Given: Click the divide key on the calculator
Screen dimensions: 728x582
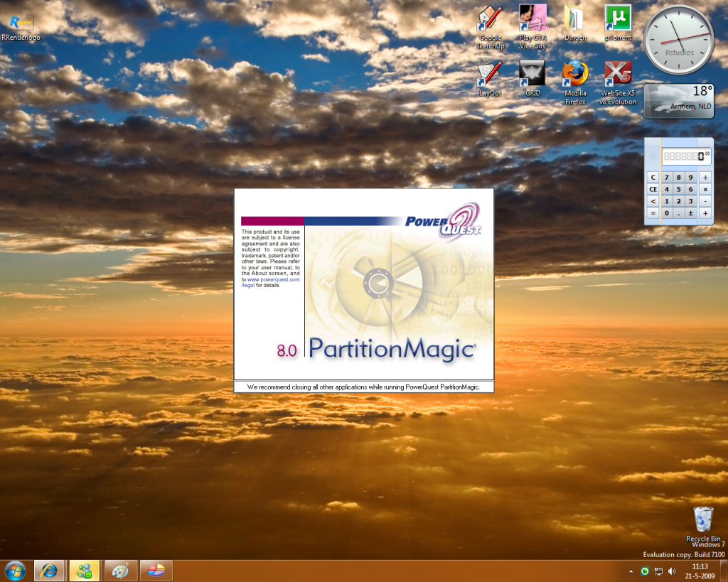Looking at the screenshot, I should 705,177.
